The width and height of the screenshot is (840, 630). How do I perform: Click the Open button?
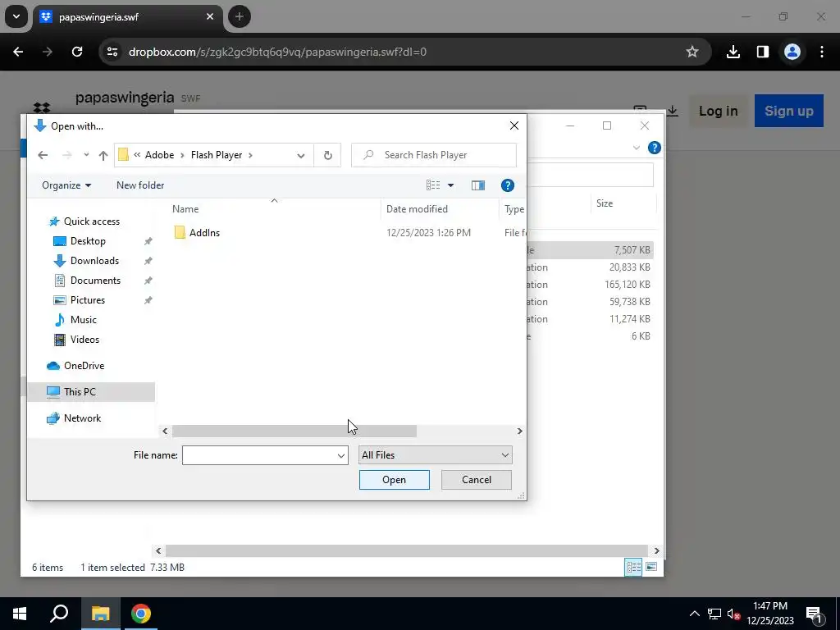tap(395, 480)
